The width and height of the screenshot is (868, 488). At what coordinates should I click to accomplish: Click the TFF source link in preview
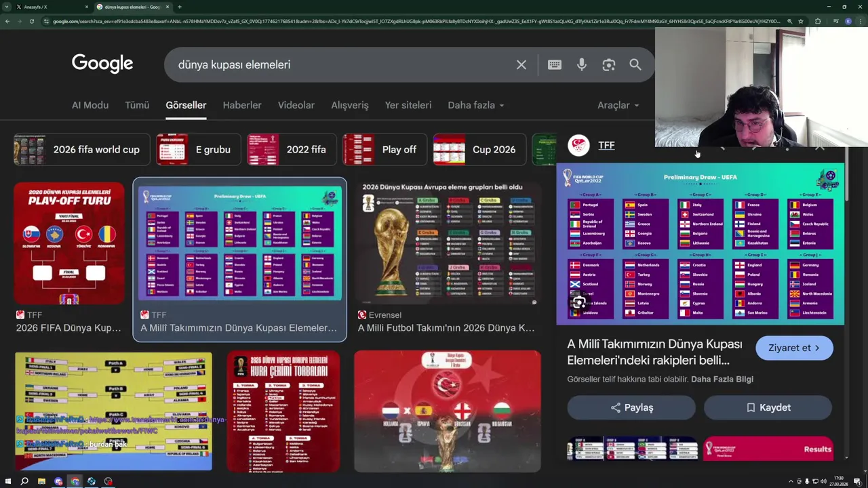pyautogui.click(x=606, y=145)
